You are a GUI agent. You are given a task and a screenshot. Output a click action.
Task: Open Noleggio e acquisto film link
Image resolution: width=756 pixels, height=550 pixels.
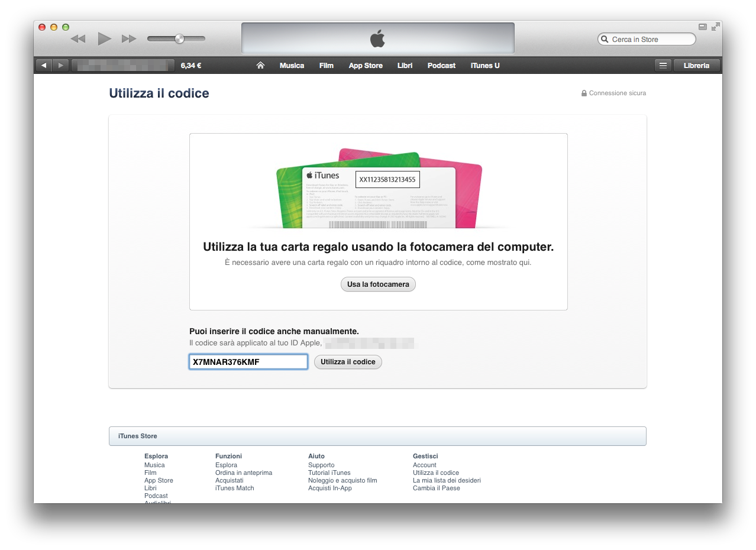(343, 481)
